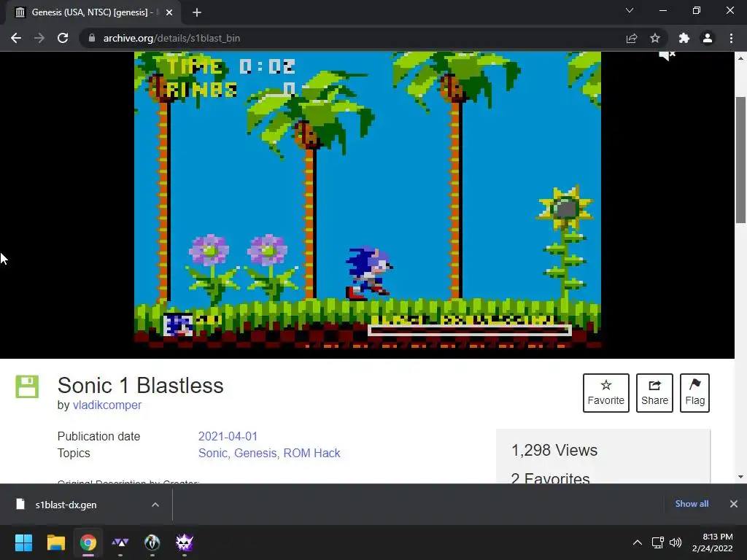Open the Sonic topic link
This screenshot has height=560, width=747.
point(213,453)
